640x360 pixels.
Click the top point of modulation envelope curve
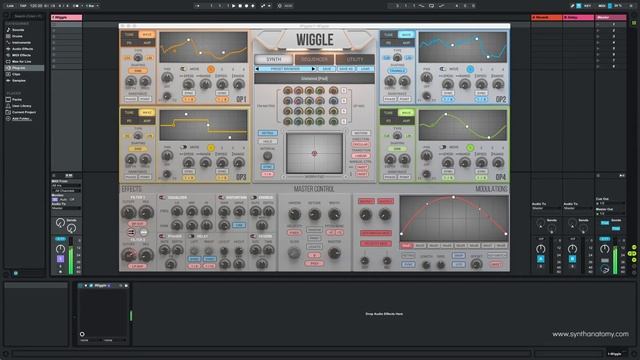click(453, 197)
